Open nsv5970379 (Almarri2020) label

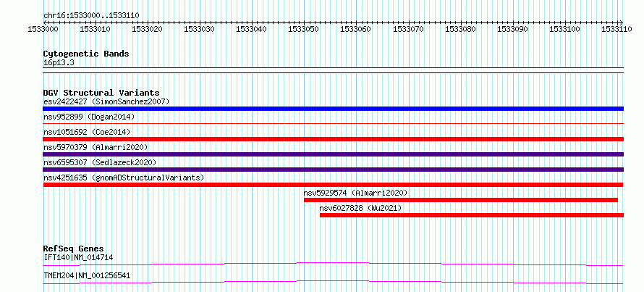pyautogui.click(x=96, y=147)
